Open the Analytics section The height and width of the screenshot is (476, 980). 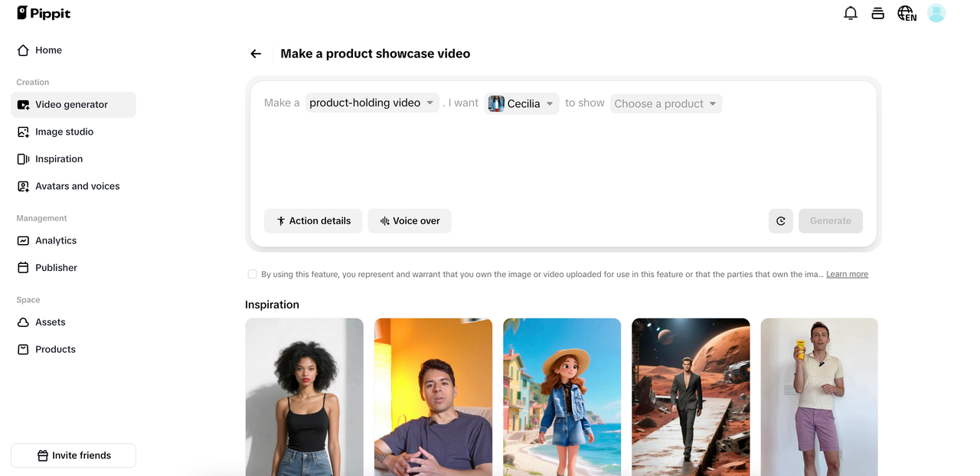click(x=55, y=240)
